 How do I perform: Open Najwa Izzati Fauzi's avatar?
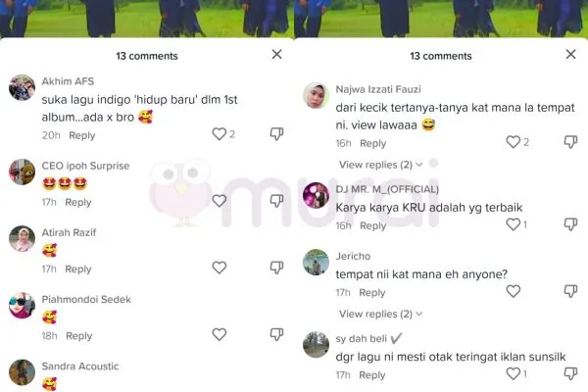tap(316, 95)
